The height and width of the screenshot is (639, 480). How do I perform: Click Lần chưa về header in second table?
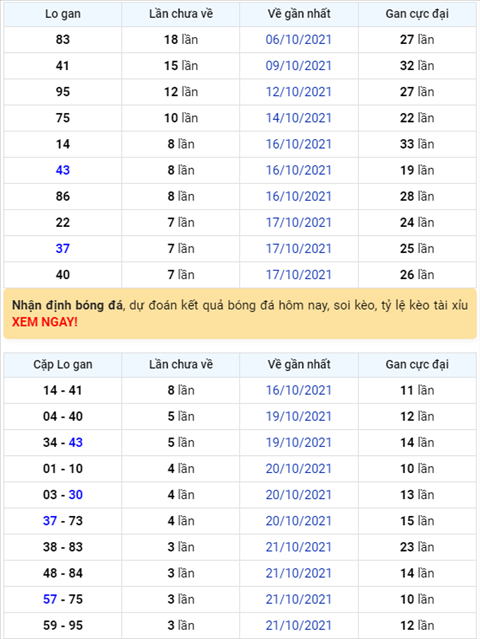(181, 364)
